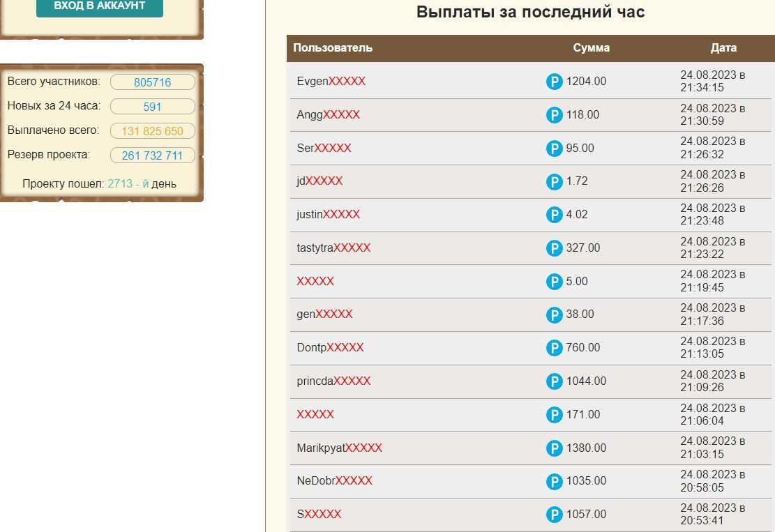Image resolution: width=775 pixels, height=532 pixels.
Task: Click the total paid value 131 825 650
Action: [x=152, y=131]
